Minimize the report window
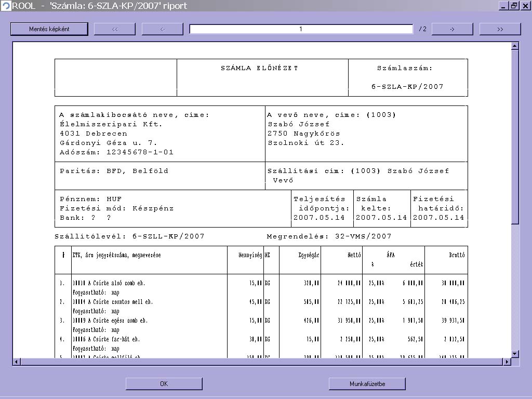The image size is (532, 399). tap(503, 6)
